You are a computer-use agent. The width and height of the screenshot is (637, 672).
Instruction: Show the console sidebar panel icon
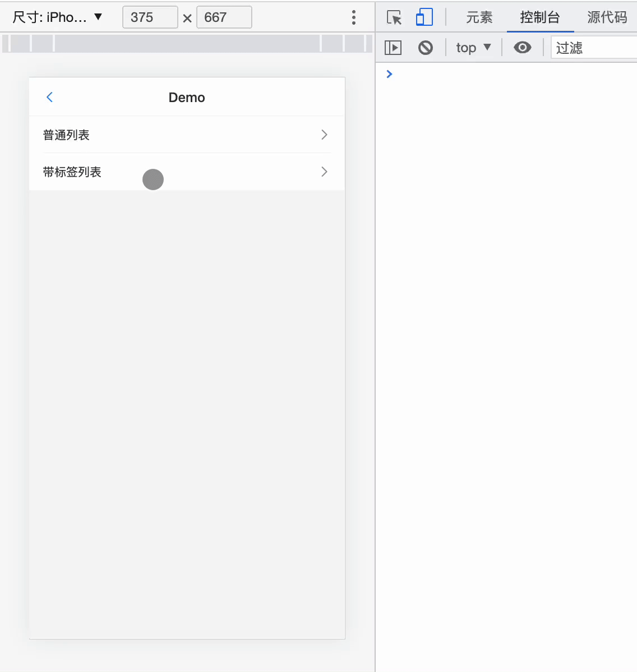point(393,48)
